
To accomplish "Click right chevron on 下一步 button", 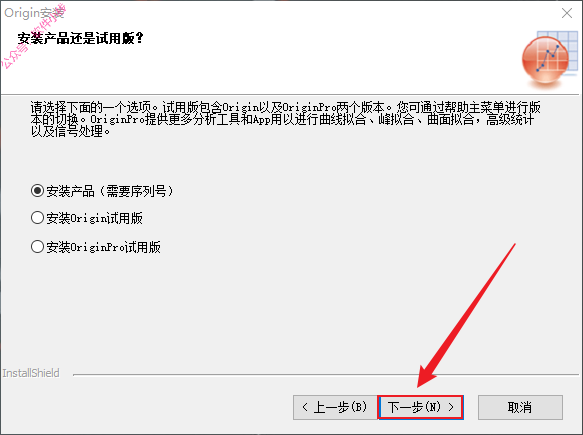I will pyautogui.click(x=451, y=407).
